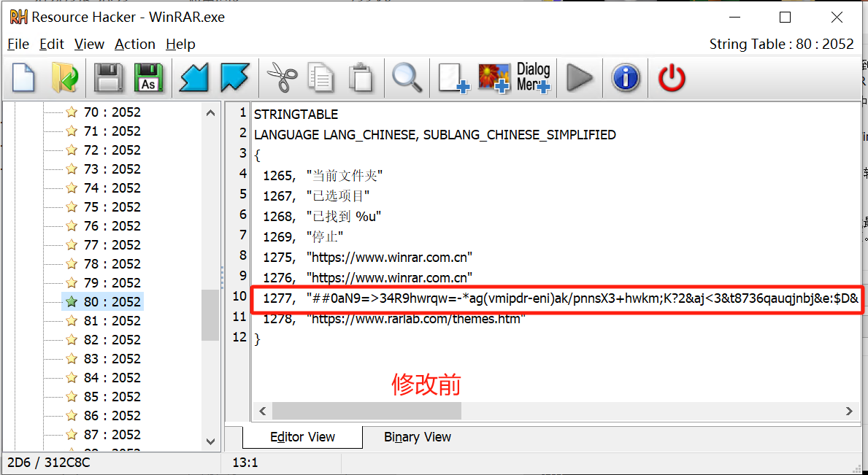Click the Dialog Menu insert icon
Screen dimensions: 868x475
tap(534, 77)
